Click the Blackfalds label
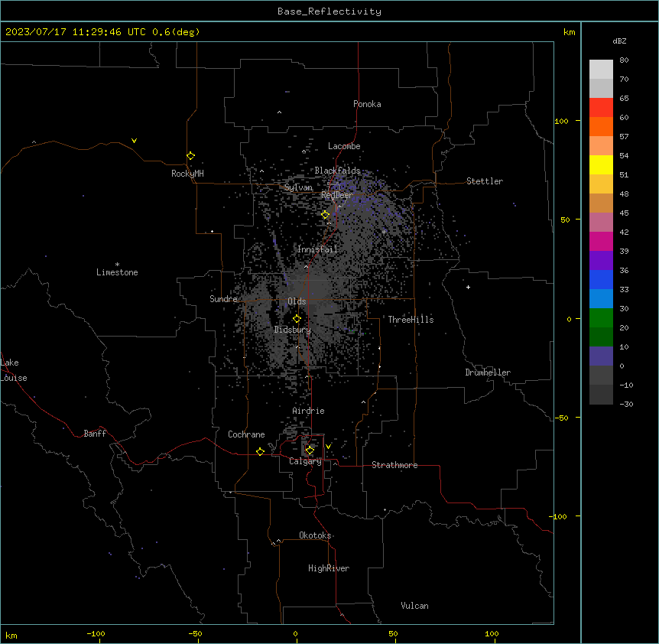 (337, 171)
